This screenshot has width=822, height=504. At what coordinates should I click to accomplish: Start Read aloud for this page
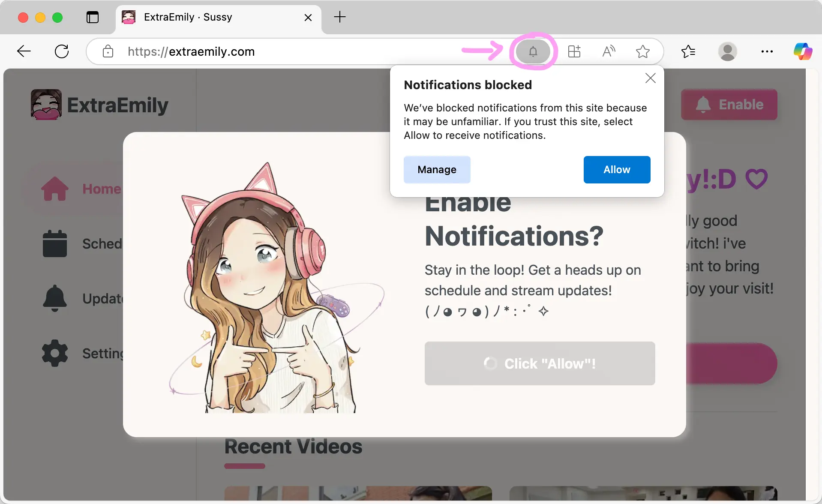pyautogui.click(x=608, y=51)
